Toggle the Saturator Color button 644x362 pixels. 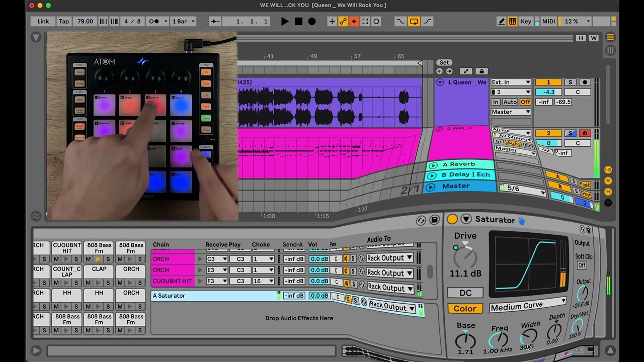[x=465, y=309]
